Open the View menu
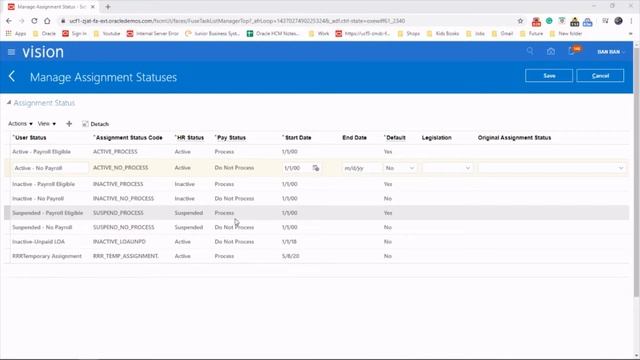Viewport: 640px width, 360px height. [47, 123]
